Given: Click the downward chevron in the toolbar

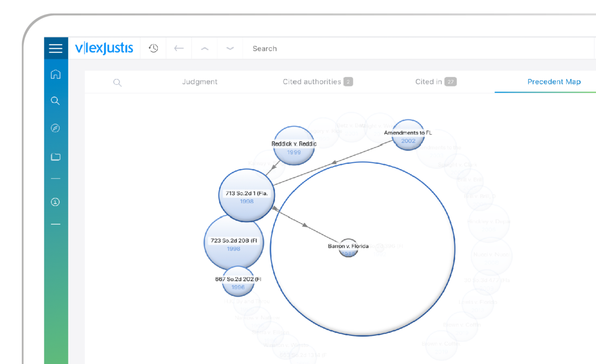Looking at the screenshot, I should [230, 48].
